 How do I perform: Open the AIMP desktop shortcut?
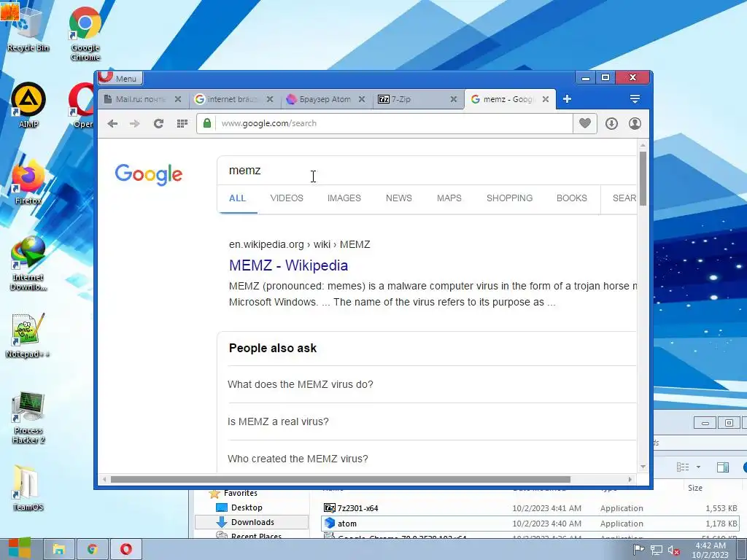point(28,105)
